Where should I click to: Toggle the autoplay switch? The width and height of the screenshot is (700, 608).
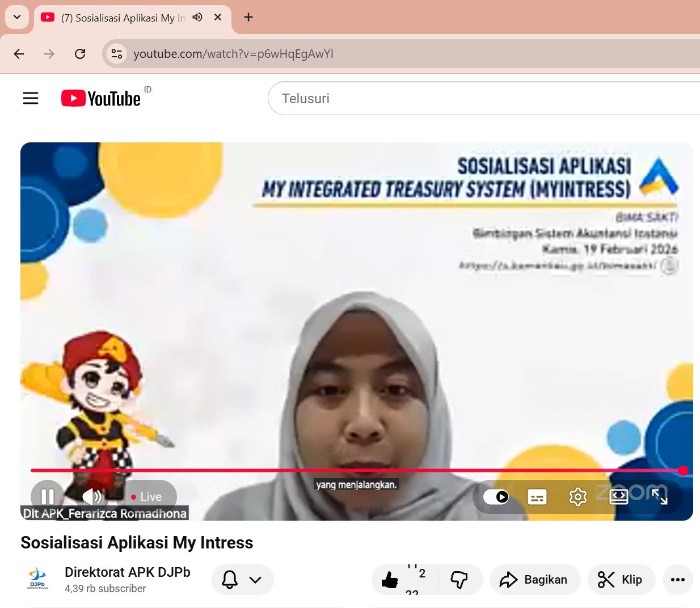point(496,497)
